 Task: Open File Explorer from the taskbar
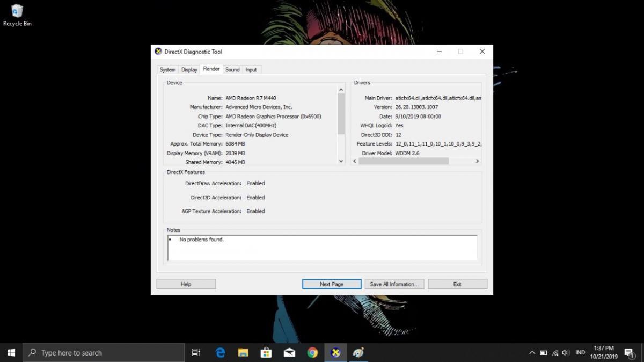(x=243, y=352)
